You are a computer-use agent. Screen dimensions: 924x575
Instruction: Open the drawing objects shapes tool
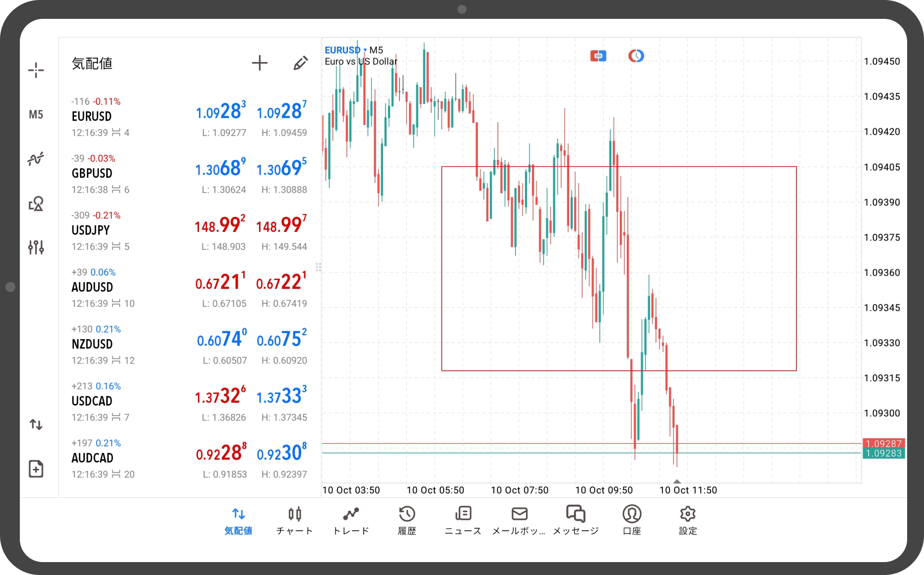(x=36, y=204)
